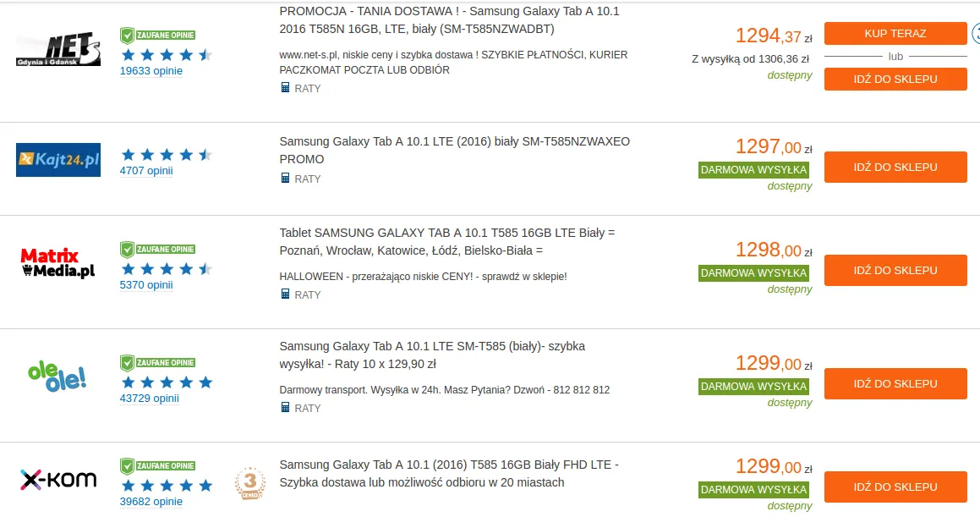Click Kajt24 star rating
This screenshot has height=528, width=980.
166,155
